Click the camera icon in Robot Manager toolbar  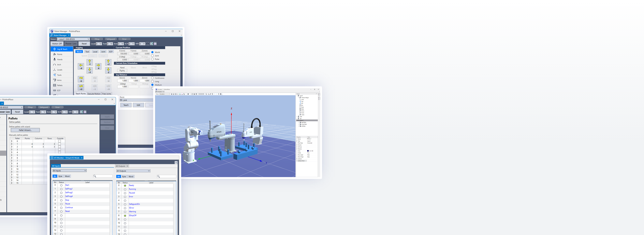click(148, 43)
